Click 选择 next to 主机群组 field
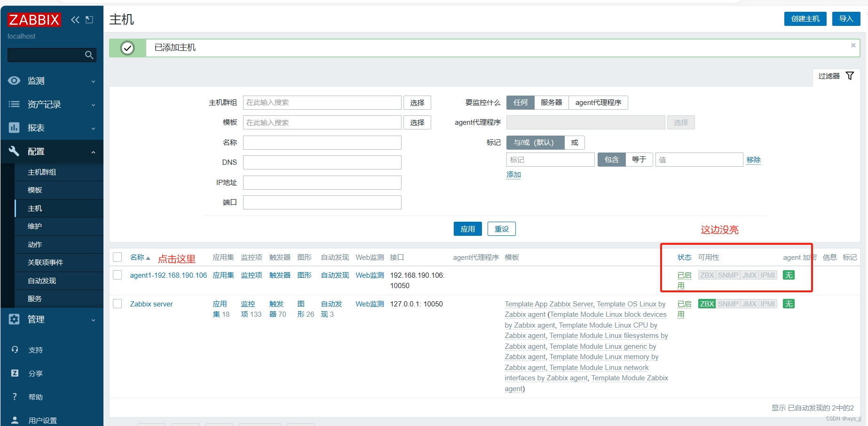 (417, 103)
